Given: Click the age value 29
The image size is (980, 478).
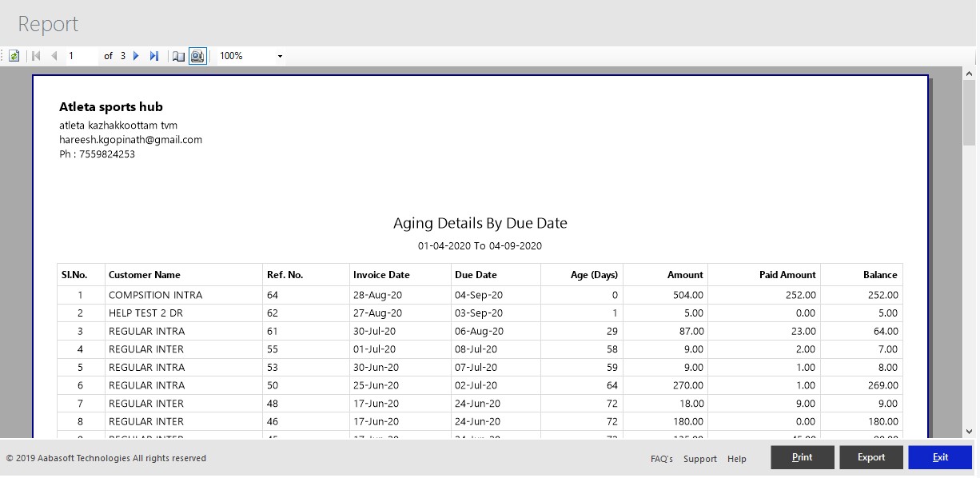Looking at the screenshot, I should click(612, 331).
